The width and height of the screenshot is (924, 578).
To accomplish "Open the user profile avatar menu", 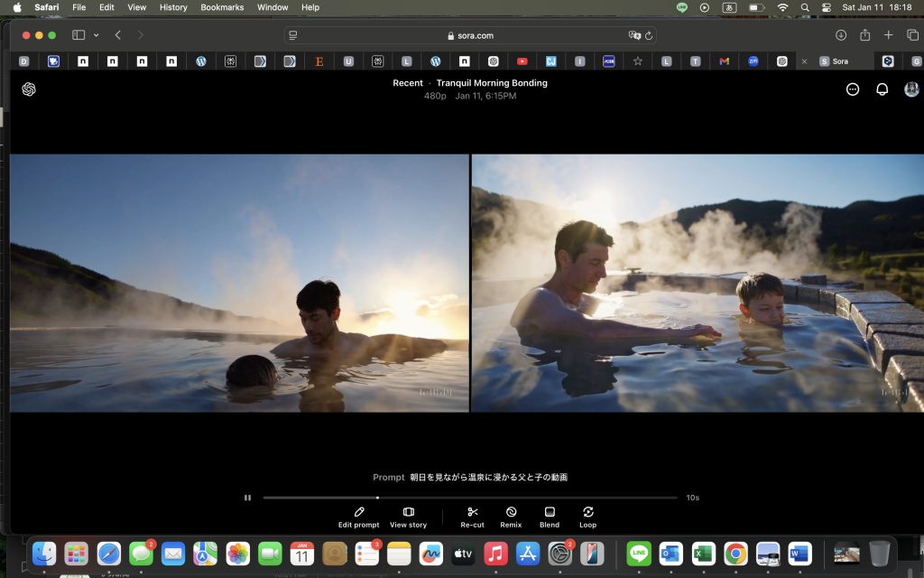I will pos(911,89).
